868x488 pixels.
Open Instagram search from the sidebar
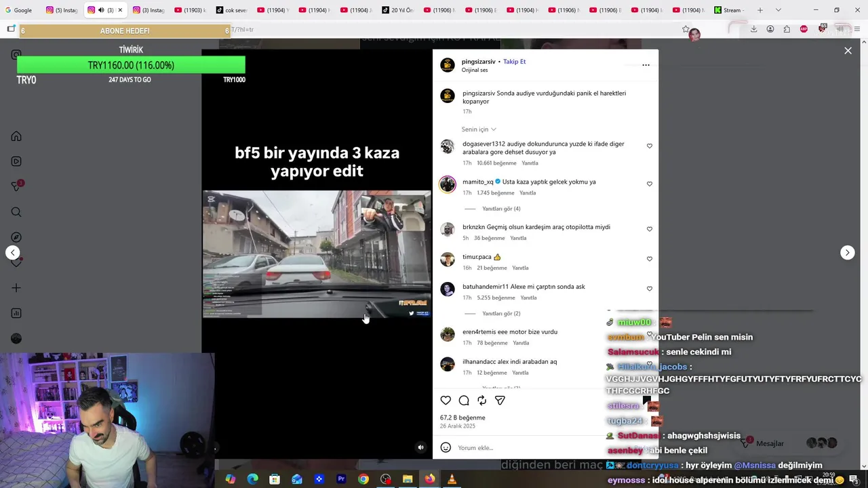[x=16, y=212]
